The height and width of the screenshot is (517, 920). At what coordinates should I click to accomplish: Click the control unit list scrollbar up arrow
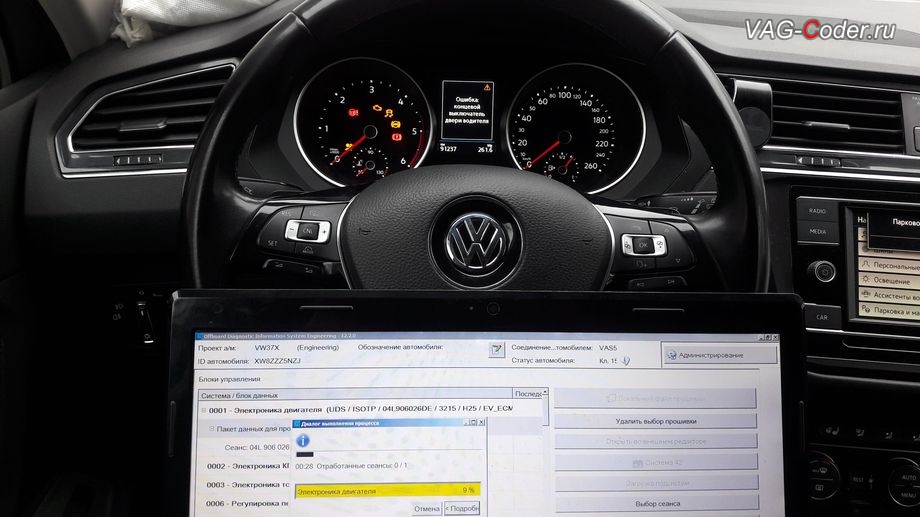[x=546, y=392]
